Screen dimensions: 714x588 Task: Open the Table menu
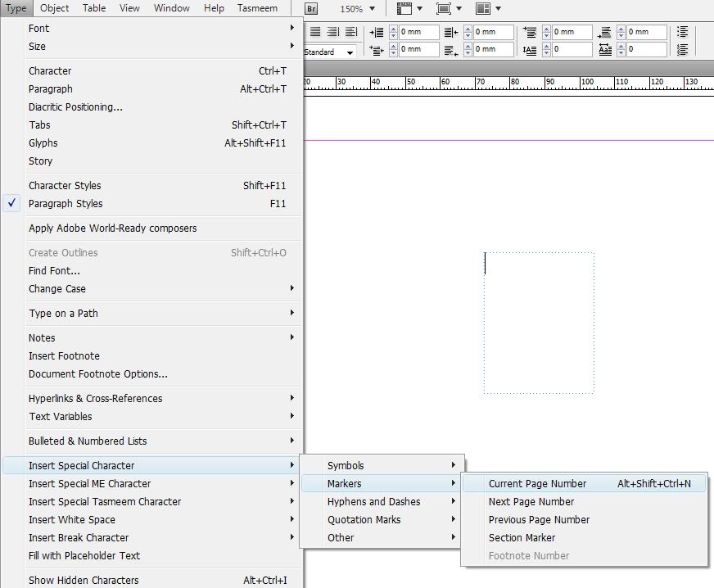(94, 8)
